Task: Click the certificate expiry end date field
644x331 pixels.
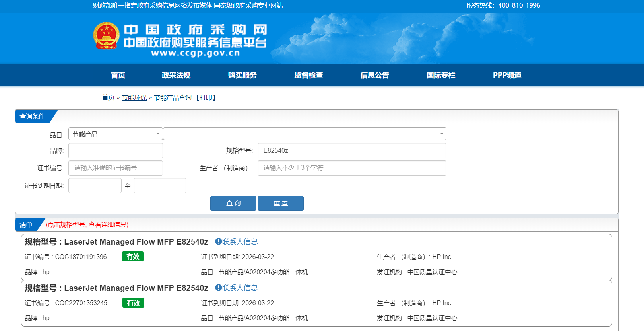Action: [160, 185]
